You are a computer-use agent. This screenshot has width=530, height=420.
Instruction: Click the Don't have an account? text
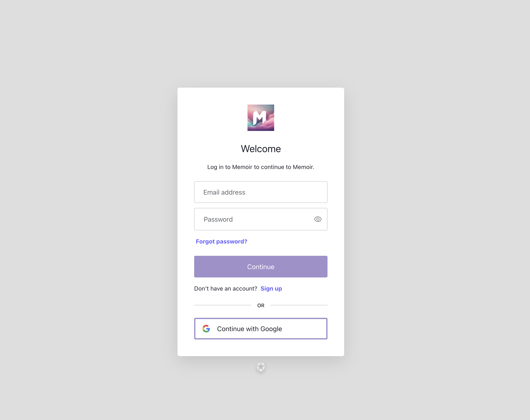click(x=225, y=288)
